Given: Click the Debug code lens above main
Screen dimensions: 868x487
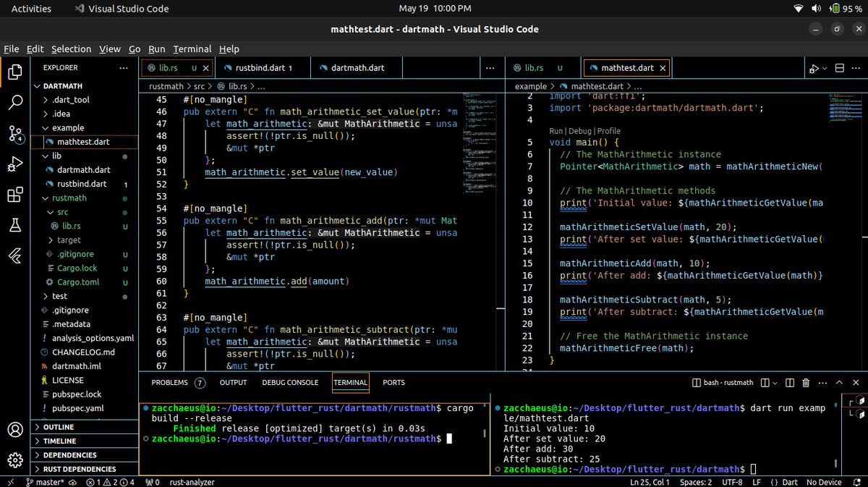Looking at the screenshot, I should (579, 132).
